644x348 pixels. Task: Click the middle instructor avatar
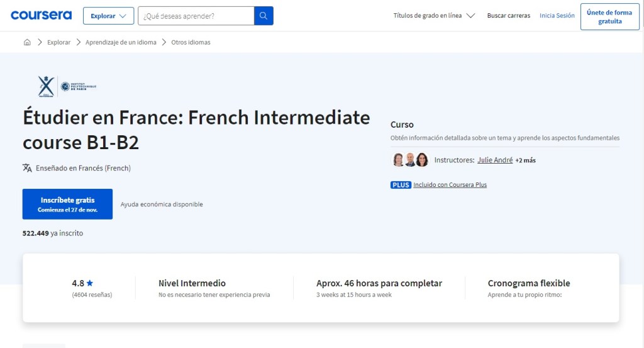coord(410,159)
